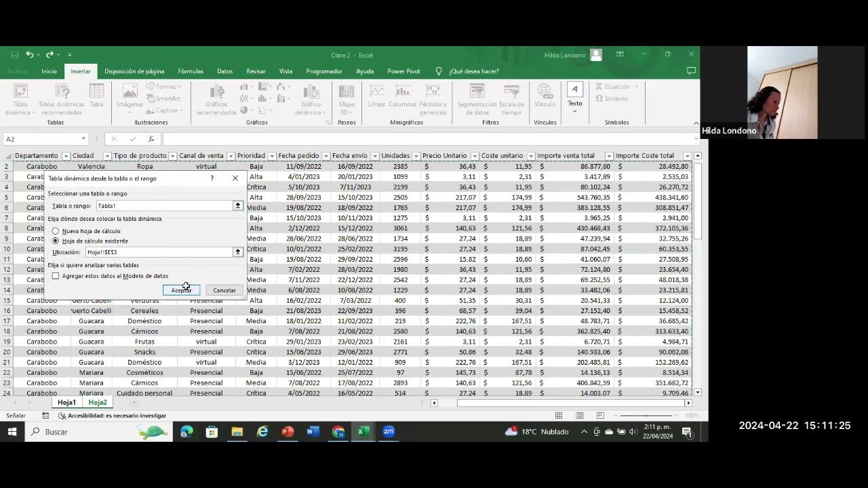Click the Tabla o rango input field
The image size is (868, 488).
(164, 205)
